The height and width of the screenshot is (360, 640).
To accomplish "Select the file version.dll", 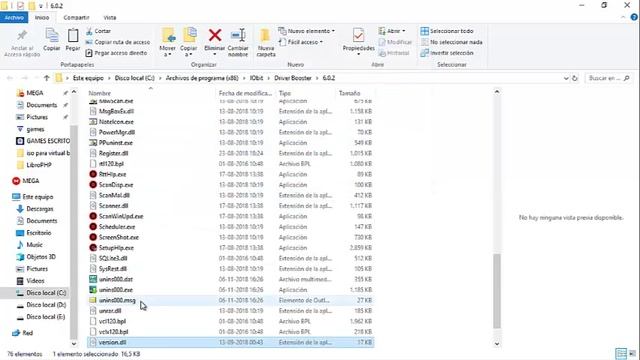I will pyautogui.click(x=230, y=342).
